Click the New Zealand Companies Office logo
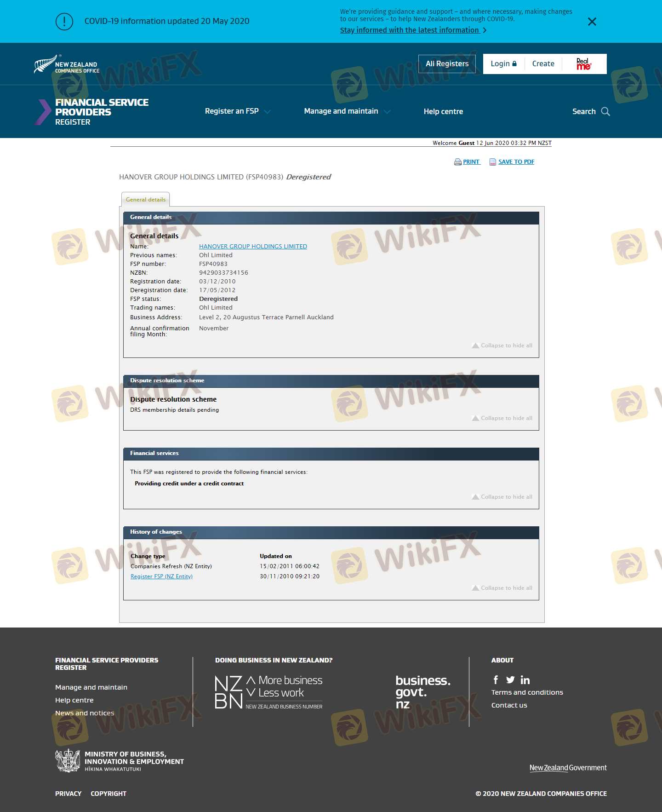Viewport: 662px width, 812px height. [67, 65]
